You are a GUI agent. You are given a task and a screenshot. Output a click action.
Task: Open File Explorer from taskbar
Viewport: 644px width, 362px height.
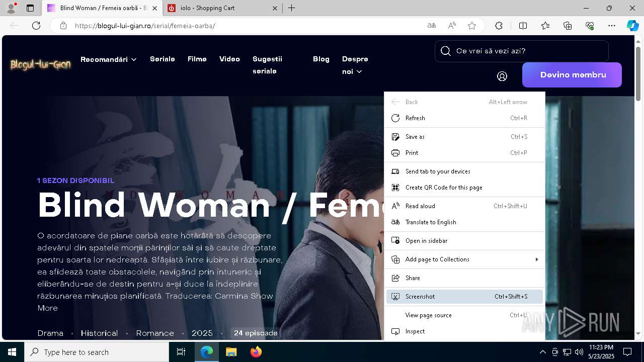coord(231,352)
